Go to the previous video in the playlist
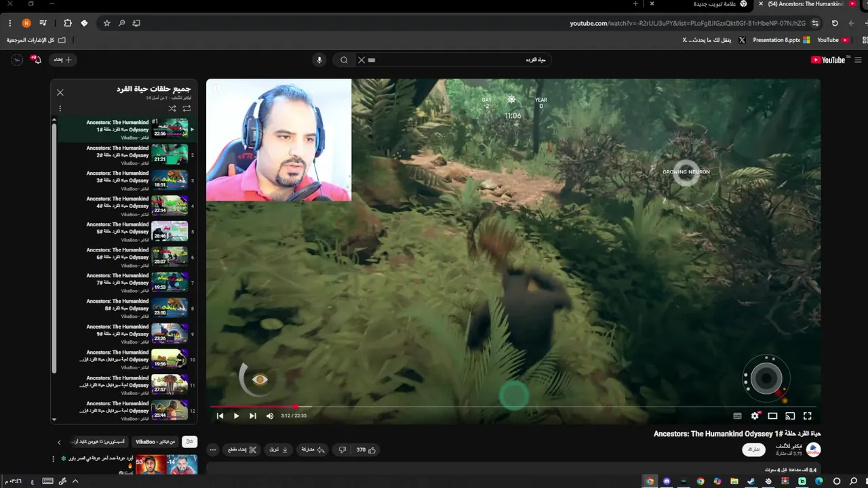The height and width of the screenshot is (488, 868). click(x=220, y=416)
